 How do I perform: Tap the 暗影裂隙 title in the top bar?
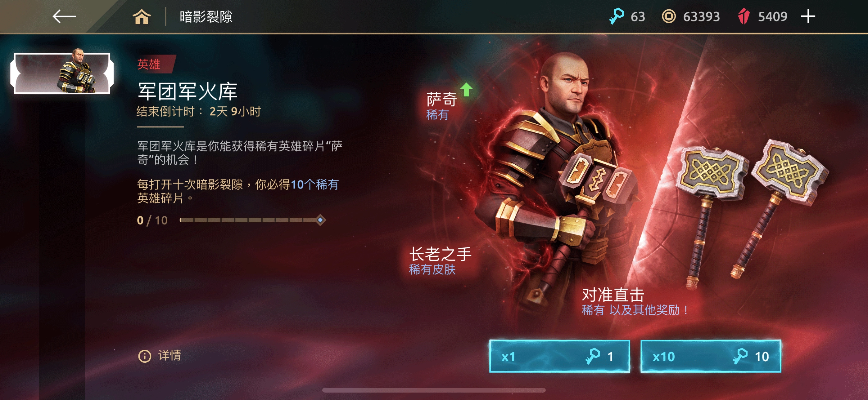point(206,16)
